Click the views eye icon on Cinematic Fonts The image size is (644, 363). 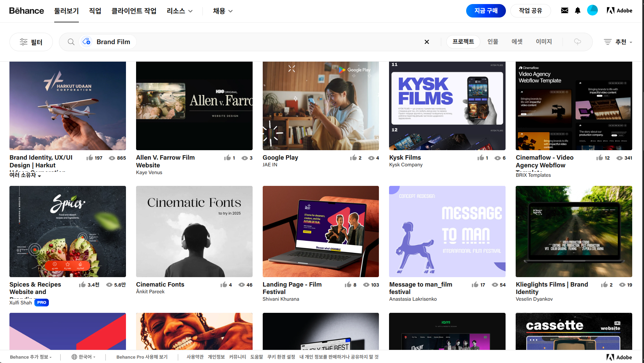click(241, 285)
